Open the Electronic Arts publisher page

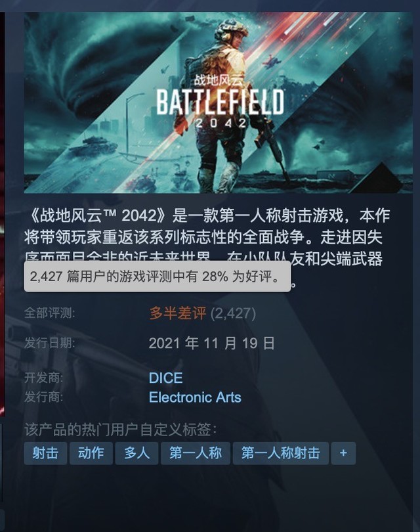click(195, 397)
